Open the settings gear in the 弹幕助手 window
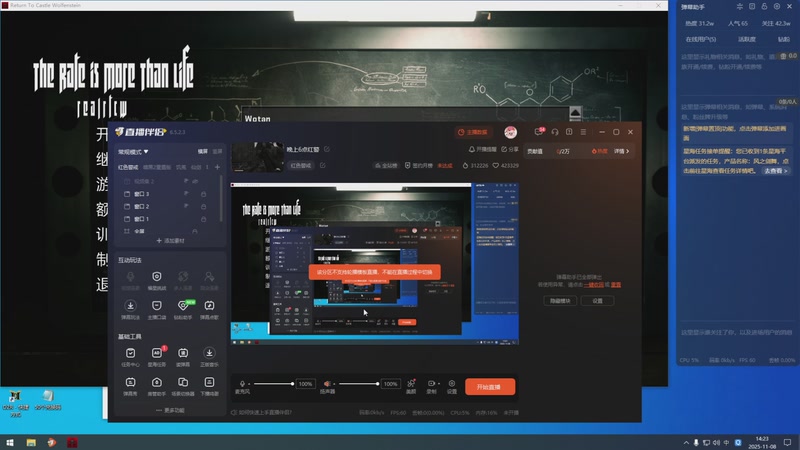Image resolution: width=800 pixels, height=450 pixels. [777, 7]
